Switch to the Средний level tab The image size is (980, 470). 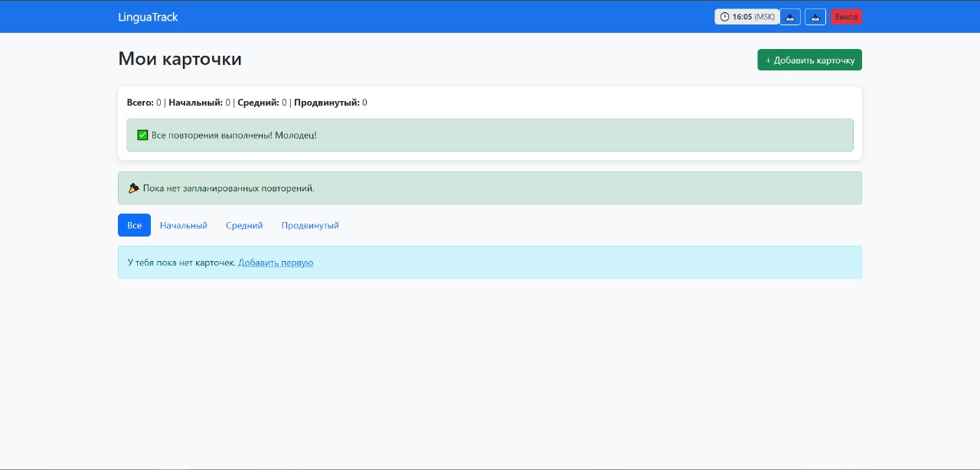244,225
